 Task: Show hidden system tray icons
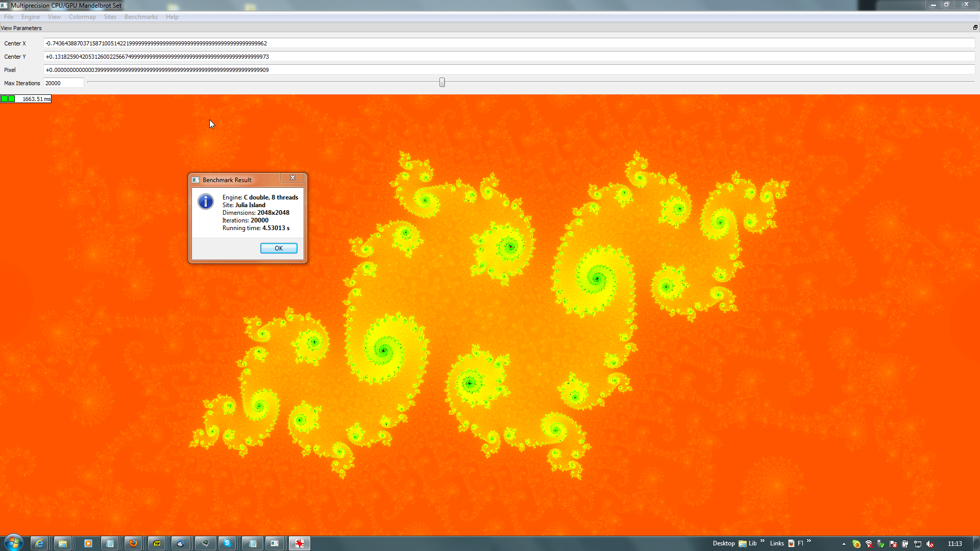pos(844,544)
